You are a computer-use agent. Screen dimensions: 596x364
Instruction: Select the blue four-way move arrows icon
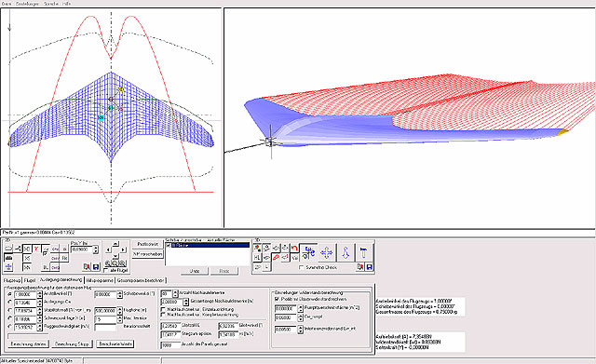pyautogui.click(x=327, y=252)
